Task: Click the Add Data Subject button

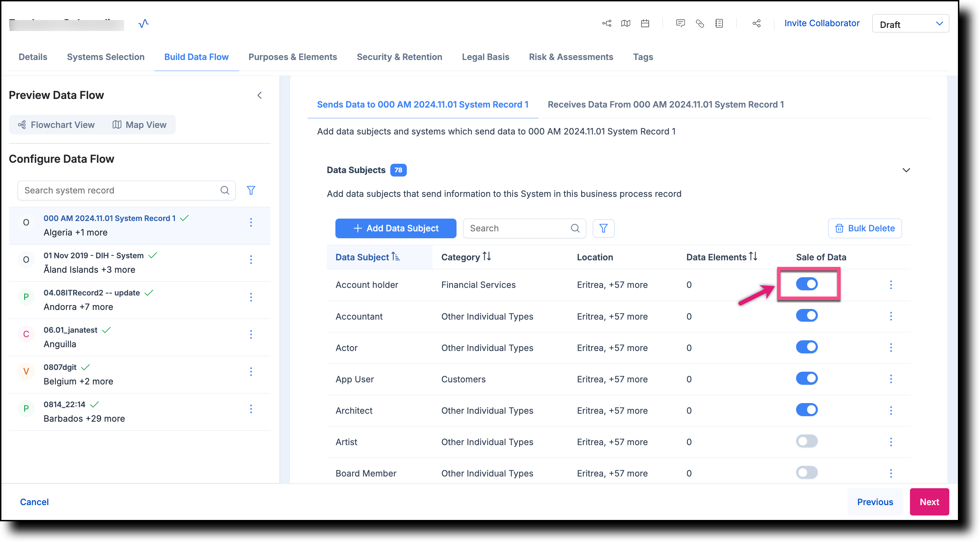Action: point(396,228)
